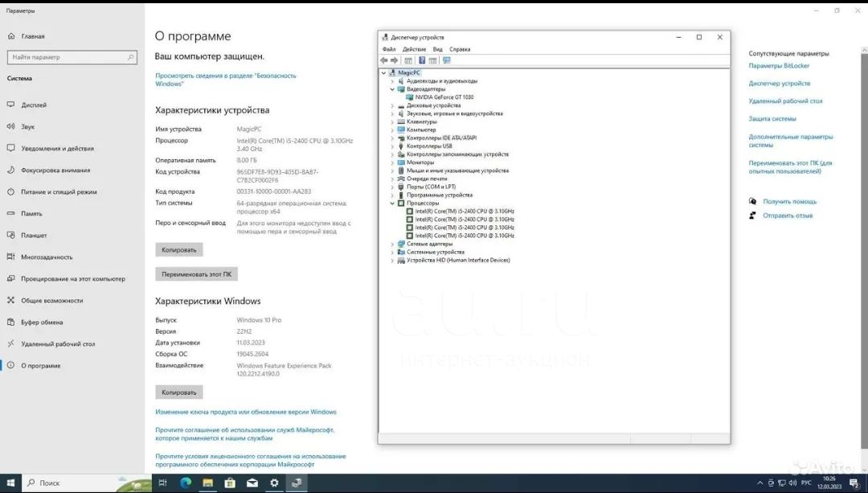Select Контроллеры IDE ATA/ATAPI category
The width and height of the screenshot is (868, 493).
coord(441,138)
